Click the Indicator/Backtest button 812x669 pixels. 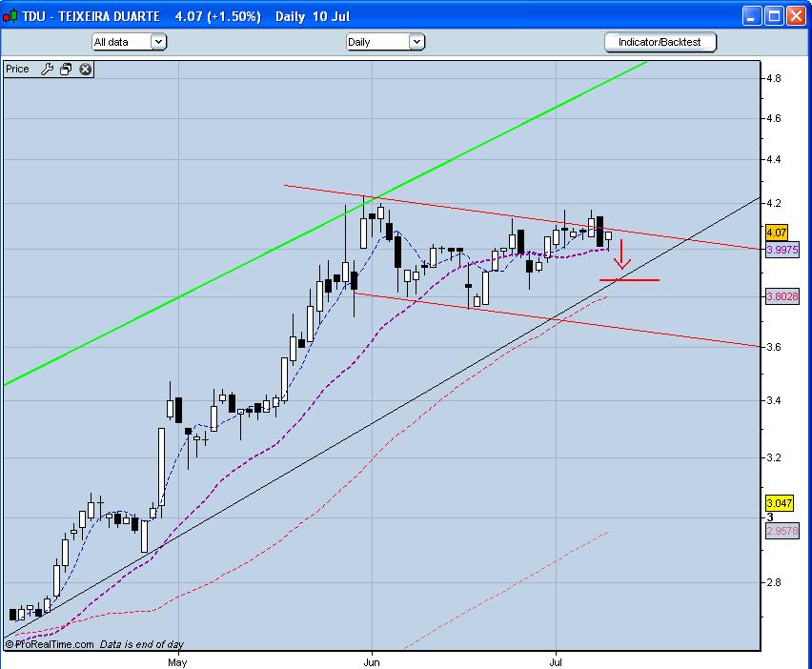click(x=660, y=42)
